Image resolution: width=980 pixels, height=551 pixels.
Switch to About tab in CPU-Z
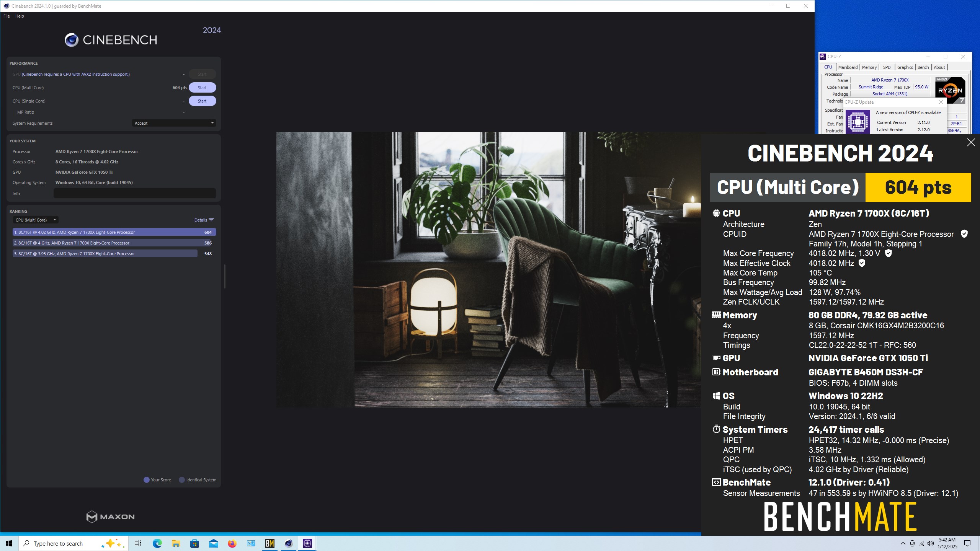coord(939,67)
